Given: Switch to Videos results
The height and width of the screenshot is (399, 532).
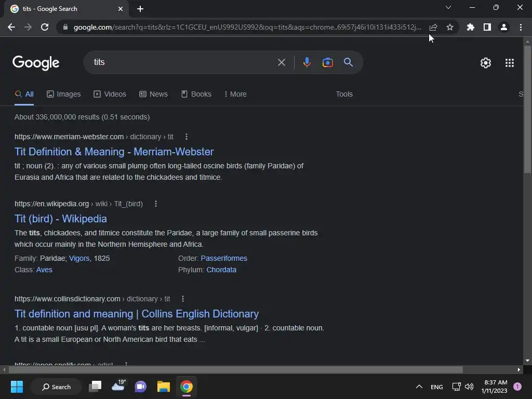Looking at the screenshot, I should click(x=110, y=94).
